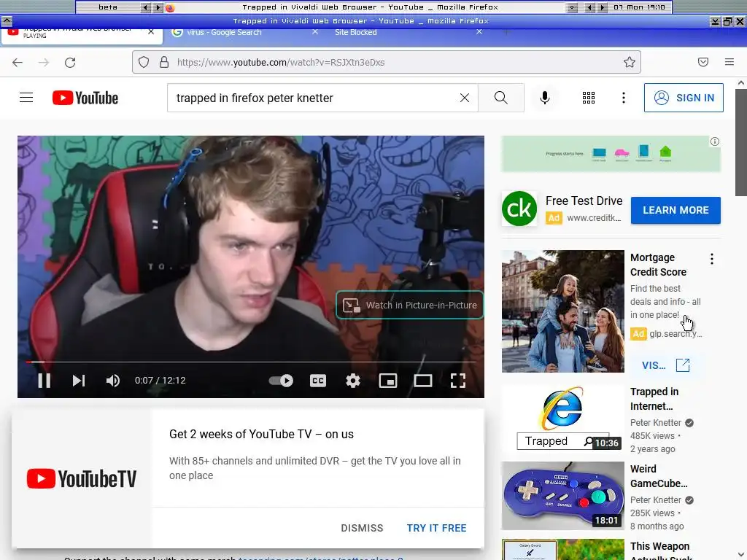747x560 pixels.
Task: Click the magnifier search button
Action: click(x=500, y=98)
